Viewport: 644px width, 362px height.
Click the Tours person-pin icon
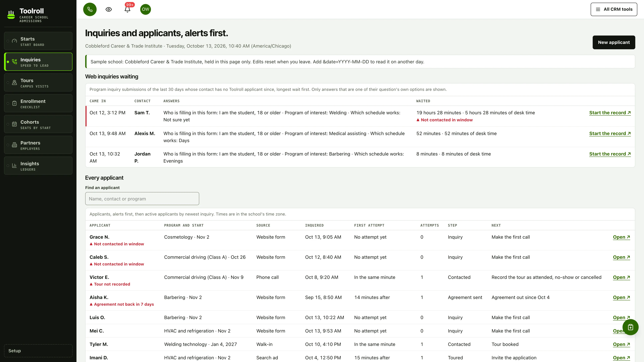pyautogui.click(x=14, y=82)
